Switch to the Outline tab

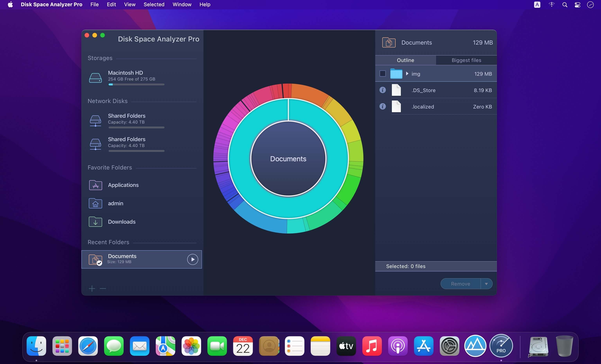[x=405, y=60]
